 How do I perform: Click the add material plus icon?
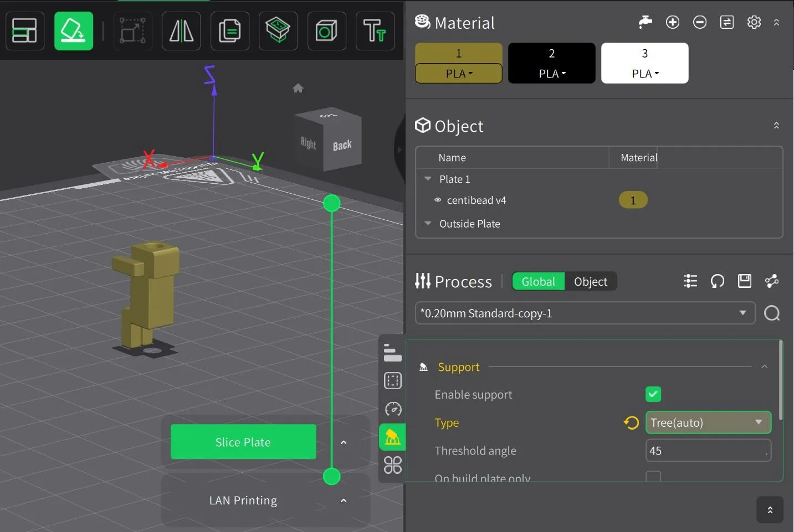tap(673, 22)
